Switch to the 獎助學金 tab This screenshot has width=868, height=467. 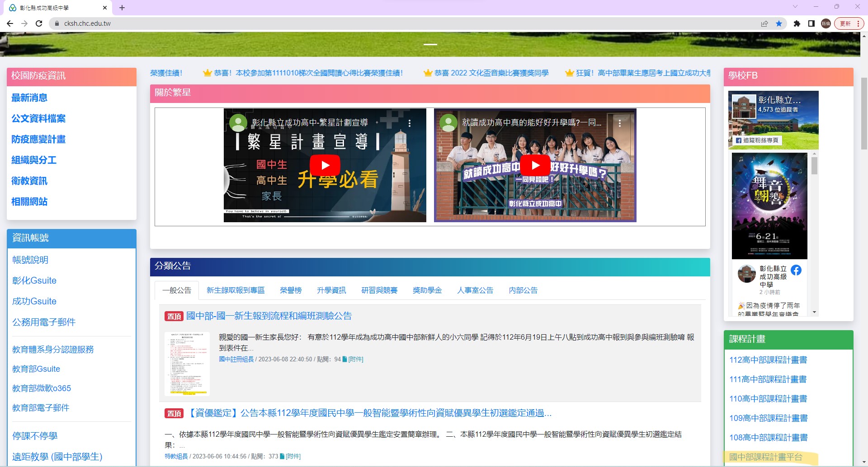(x=427, y=290)
